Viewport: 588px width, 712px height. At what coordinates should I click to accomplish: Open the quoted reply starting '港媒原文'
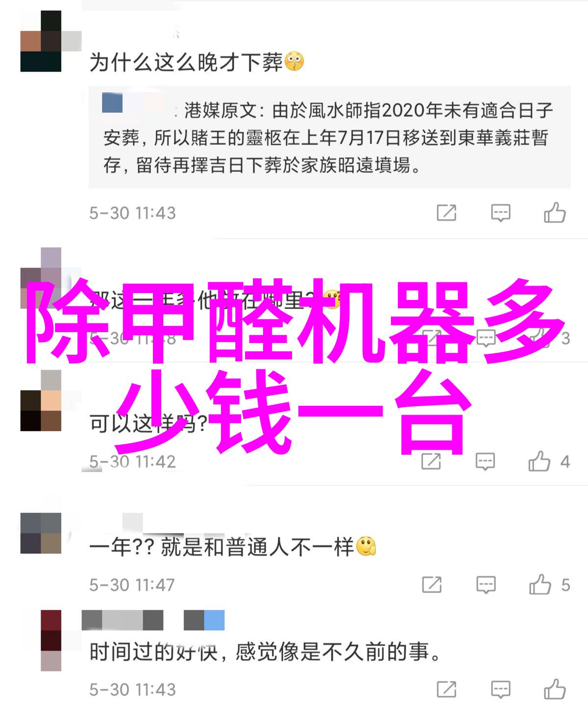pyautogui.click(x=329, y=138)
